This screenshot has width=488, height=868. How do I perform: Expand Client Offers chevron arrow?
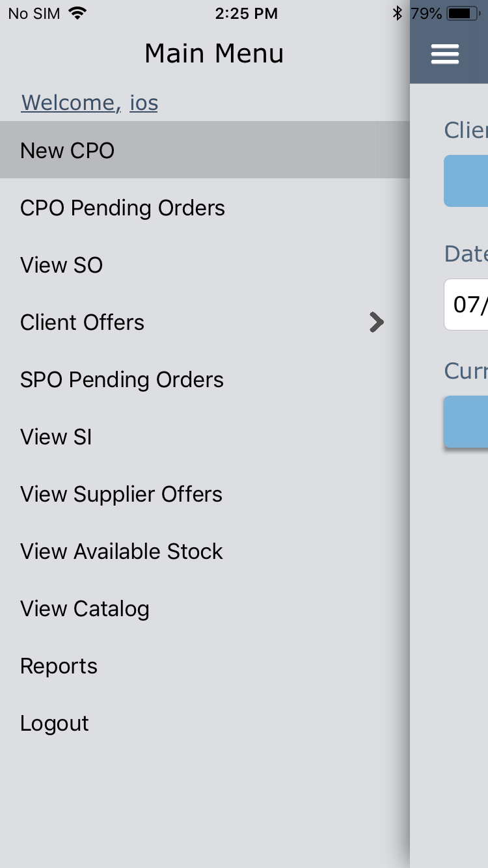click(x=376, y=322)
